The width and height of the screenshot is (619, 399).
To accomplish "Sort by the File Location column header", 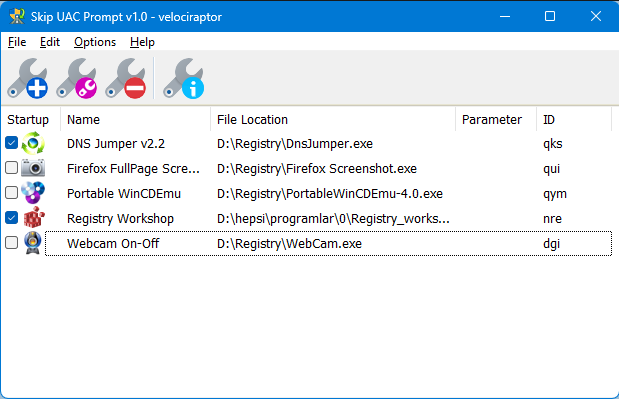I will [333, 120].
